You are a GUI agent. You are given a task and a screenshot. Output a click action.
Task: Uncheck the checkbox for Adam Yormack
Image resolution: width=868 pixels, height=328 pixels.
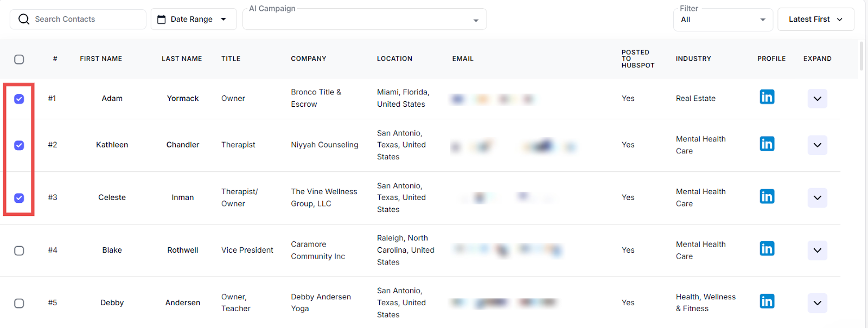pos(19,99)
